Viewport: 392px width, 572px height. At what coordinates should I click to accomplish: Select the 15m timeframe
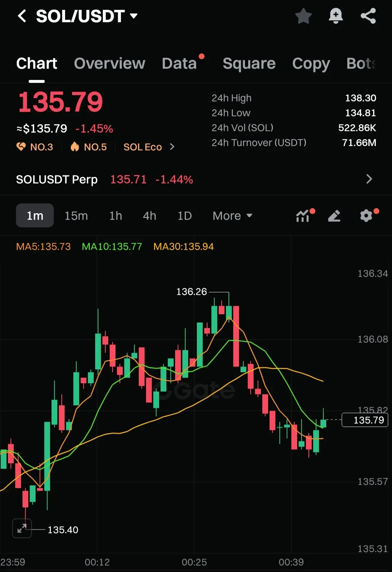[76, 216]
